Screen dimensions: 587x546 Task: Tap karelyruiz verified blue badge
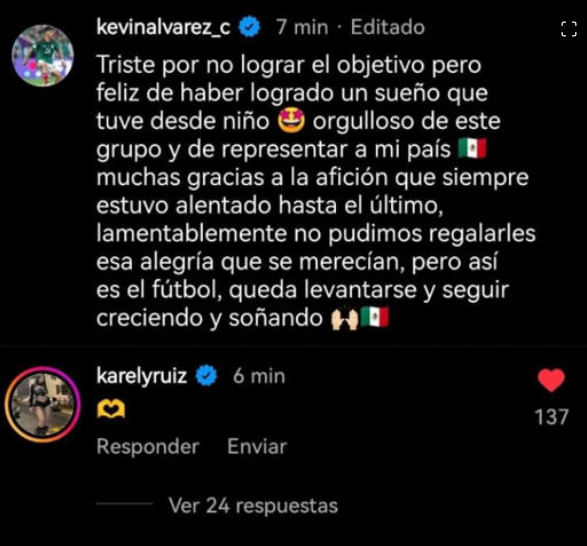tap(207, 375)
